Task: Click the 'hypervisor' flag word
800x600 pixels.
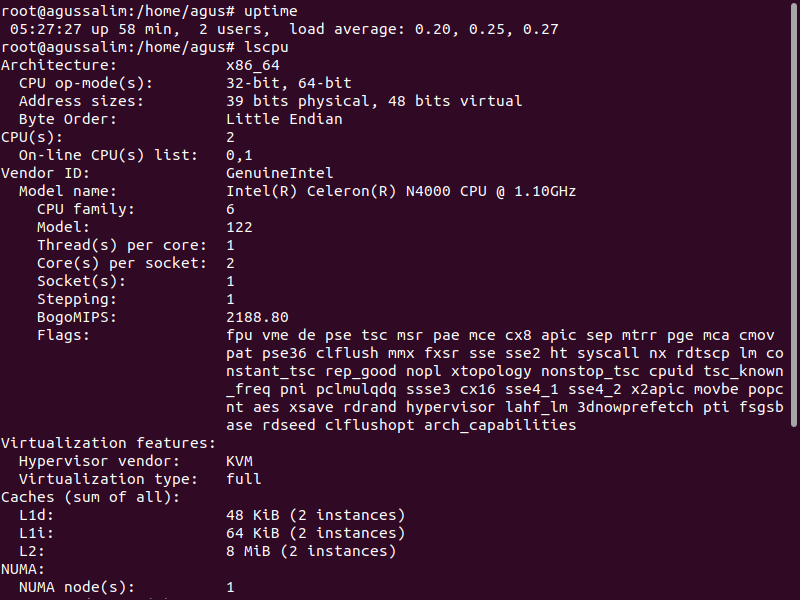Action: [451, 407]
